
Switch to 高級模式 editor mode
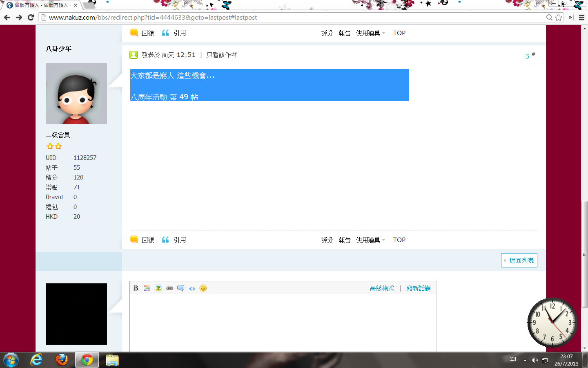click(x=382, y=288)
